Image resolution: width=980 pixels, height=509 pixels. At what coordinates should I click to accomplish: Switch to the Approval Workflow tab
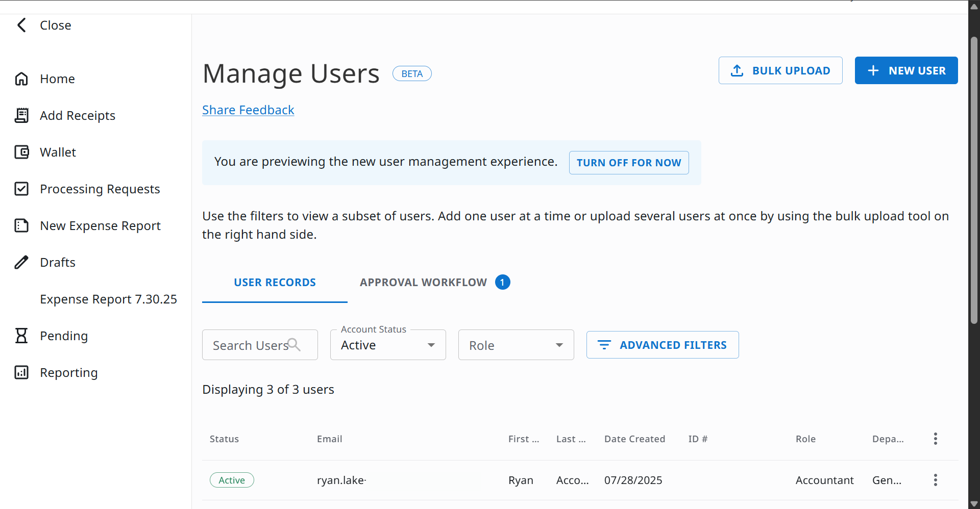point(423,282)
